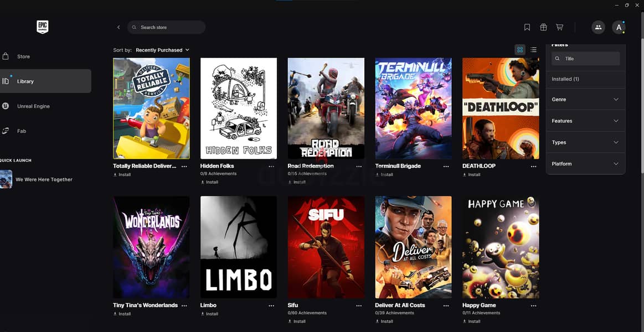Open Deliver At All Costs cover
The image size is (644, 332).
tap(413, 247)
